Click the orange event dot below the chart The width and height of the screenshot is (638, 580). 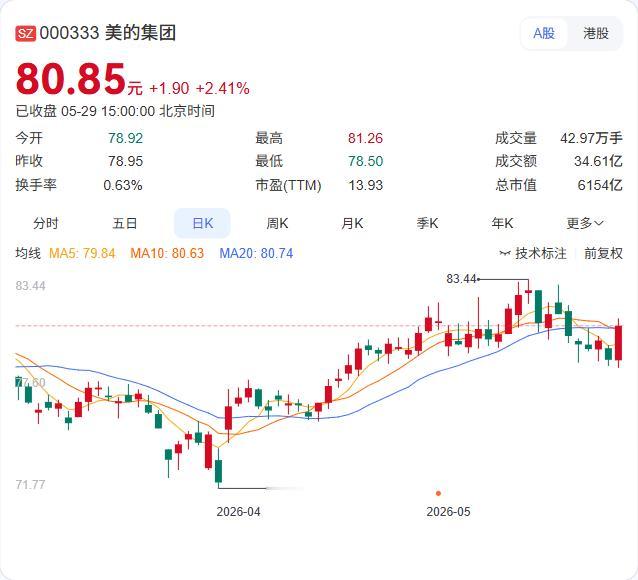coord(438,493)
